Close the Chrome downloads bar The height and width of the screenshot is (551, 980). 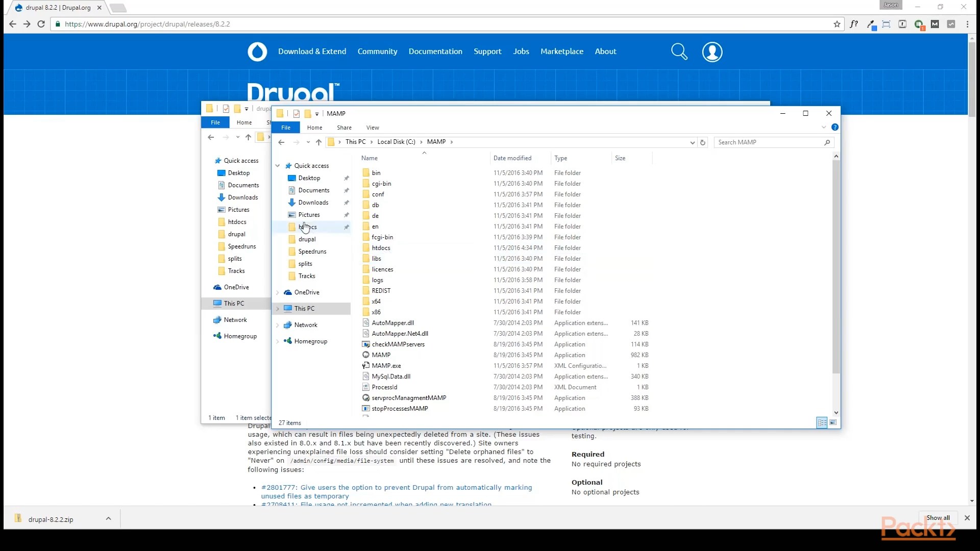pyautogui.click(x=967, y=518)
